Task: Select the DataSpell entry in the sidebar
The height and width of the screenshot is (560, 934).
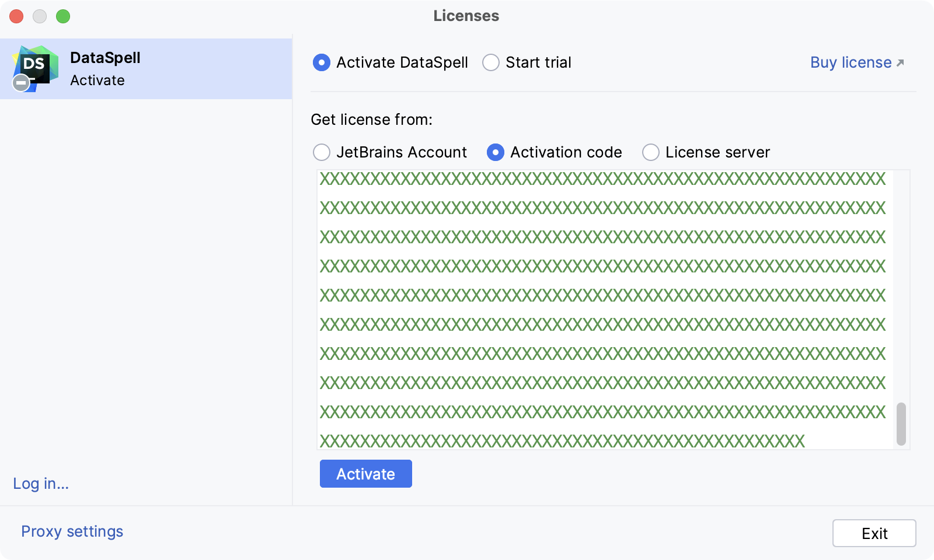Action: pyautogui.click(x=146, y=68)
